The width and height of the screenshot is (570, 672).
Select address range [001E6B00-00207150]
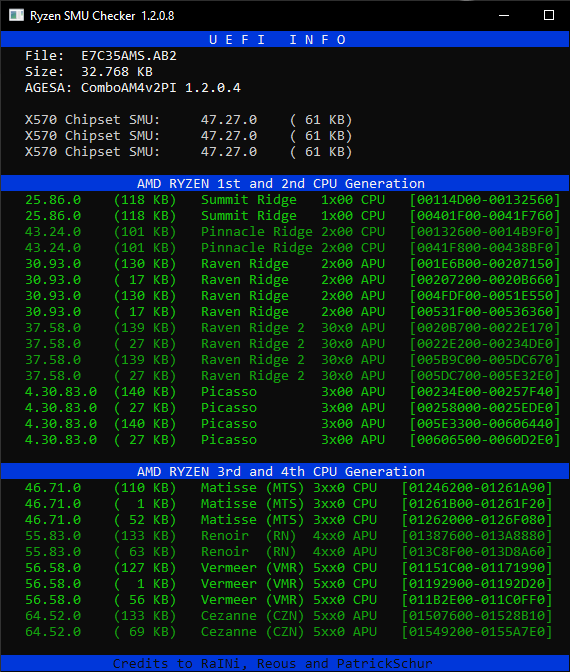(485, 264)
